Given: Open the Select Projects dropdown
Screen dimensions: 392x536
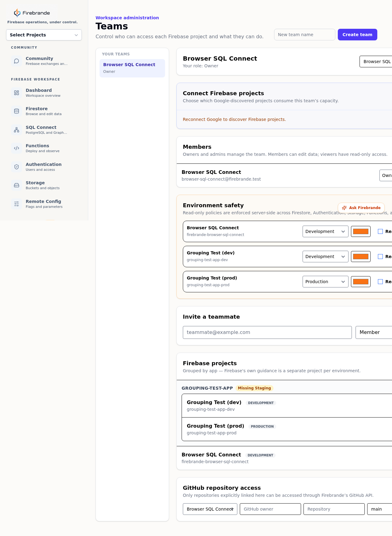Looking at the screenshot, I should click(44, 35).
